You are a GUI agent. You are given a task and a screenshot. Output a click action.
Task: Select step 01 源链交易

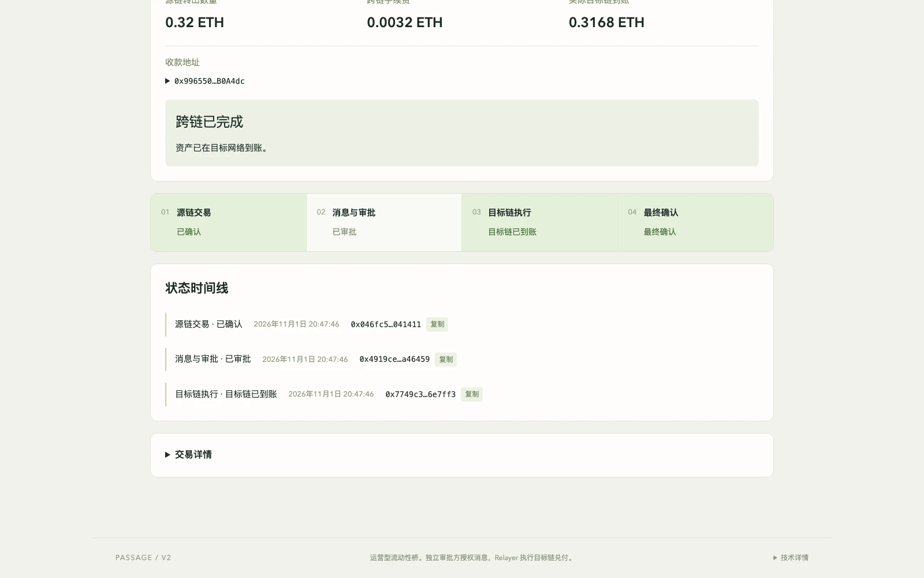click(x=229, y=223)
